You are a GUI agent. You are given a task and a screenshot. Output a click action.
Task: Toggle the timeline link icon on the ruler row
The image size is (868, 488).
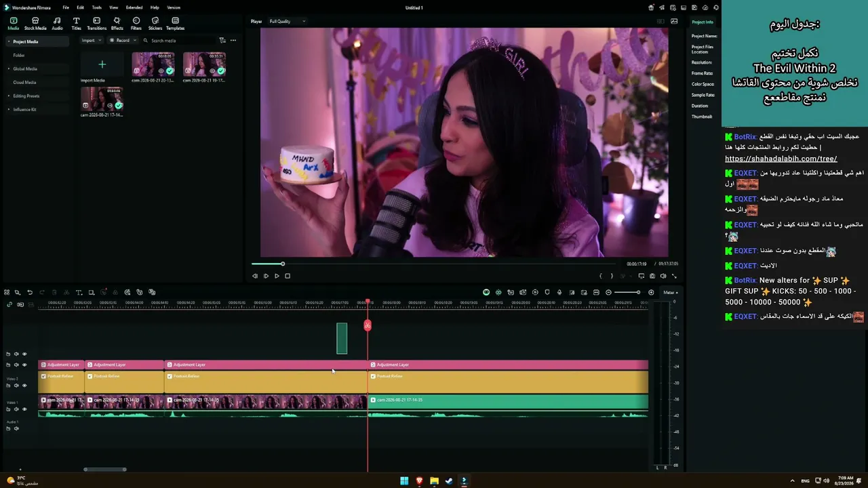[9, 304]
